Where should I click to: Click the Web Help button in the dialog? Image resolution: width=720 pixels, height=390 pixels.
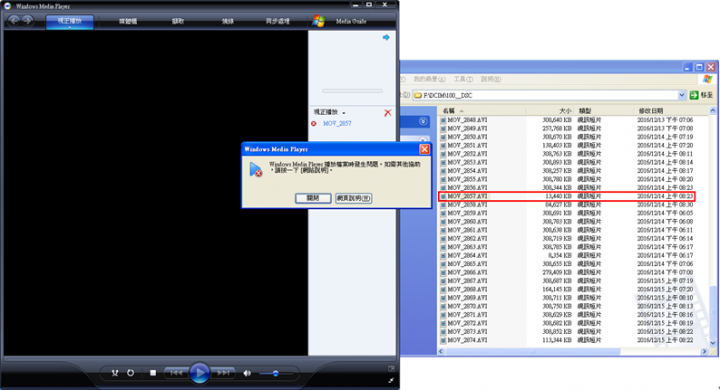tap(354, 198)
